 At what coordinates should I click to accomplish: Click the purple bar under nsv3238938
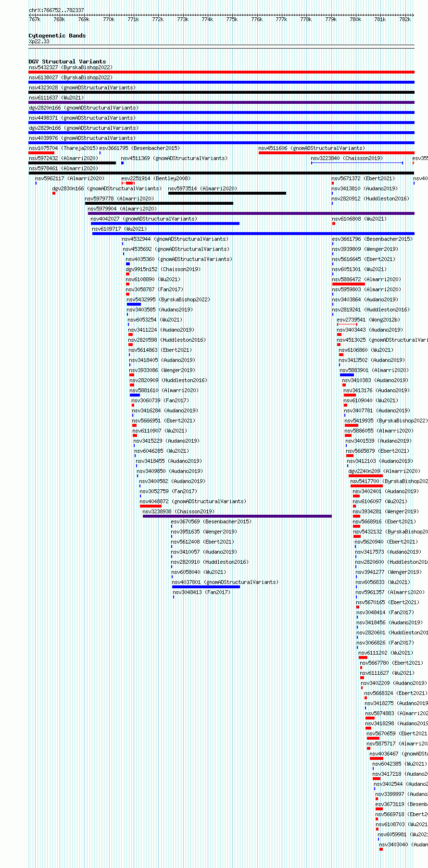(237, 516)
